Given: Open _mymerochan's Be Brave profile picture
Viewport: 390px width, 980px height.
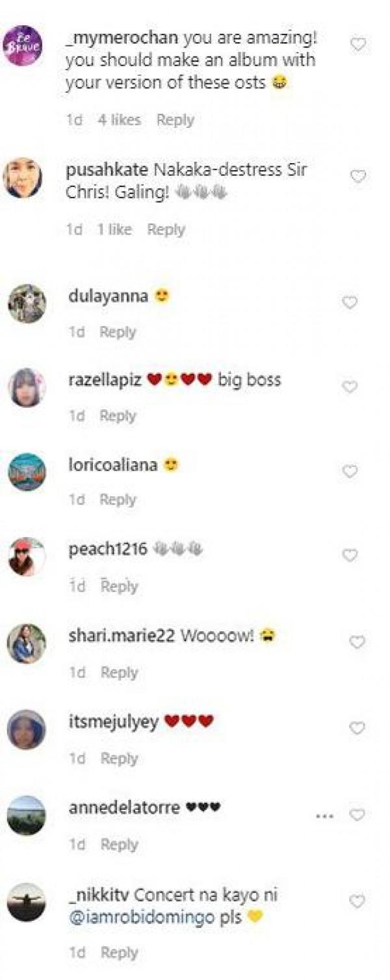Looking at the screenshot, I should click(x=23, y=45).
